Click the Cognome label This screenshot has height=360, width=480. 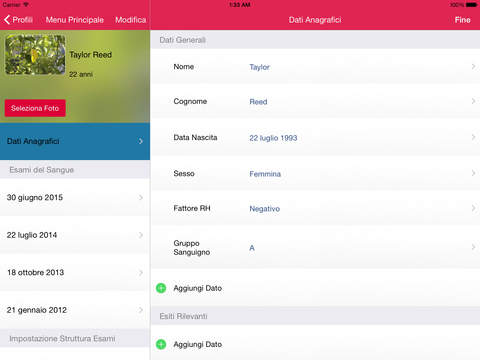(x=190, y=101)
